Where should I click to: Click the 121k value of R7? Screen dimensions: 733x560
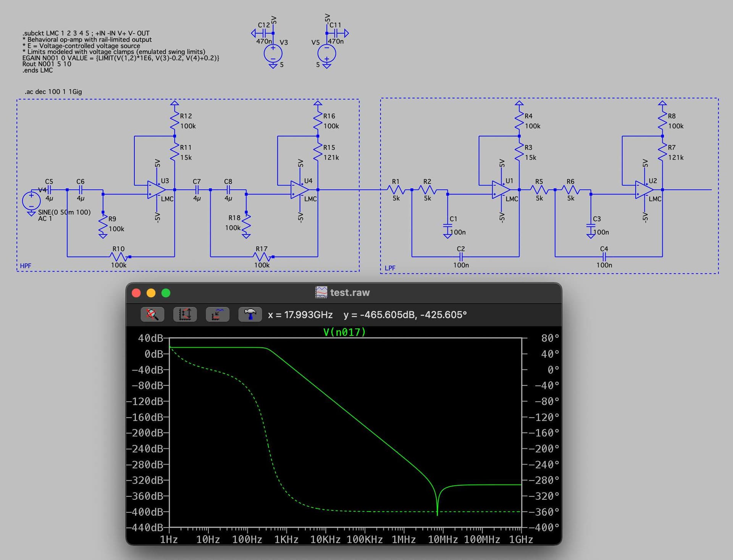tap(676, 158)
